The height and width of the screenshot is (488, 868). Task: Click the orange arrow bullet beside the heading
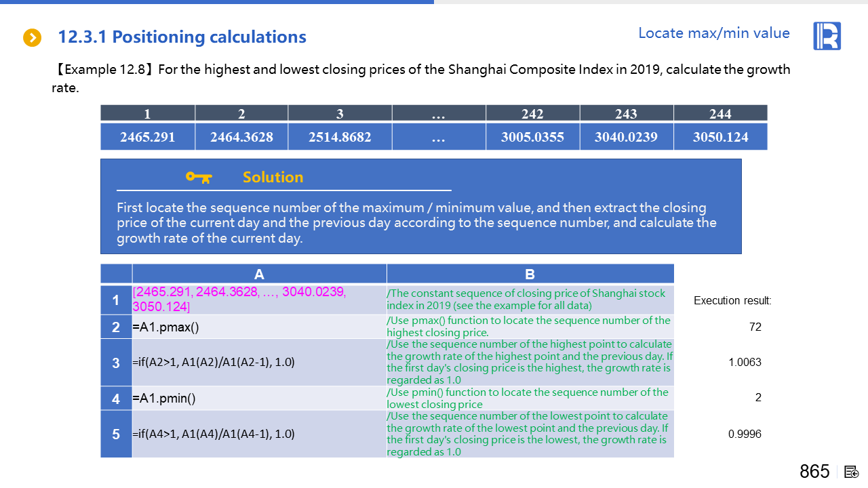[32, 38]
